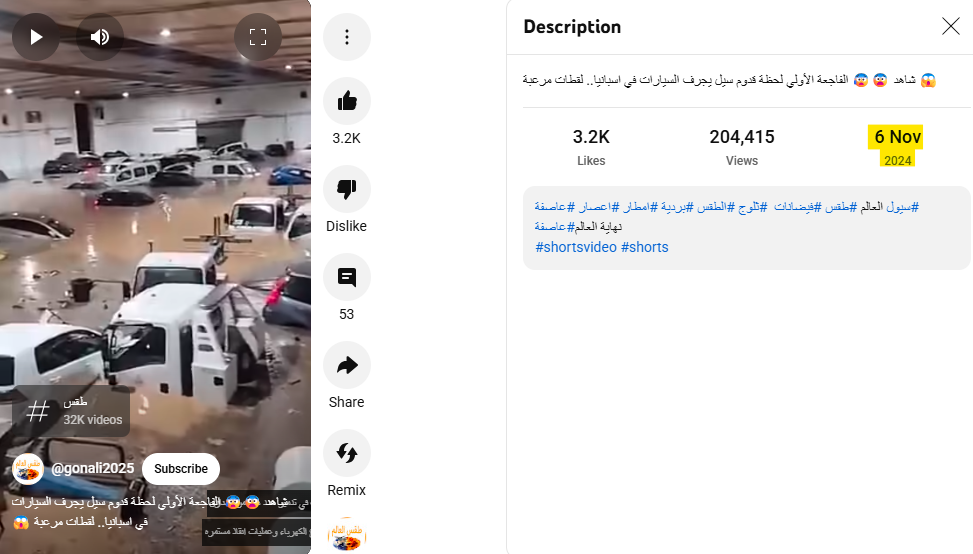Viewport: 973px width, 554px height.
Task: Share this Short
Action: tap(347, 365)
